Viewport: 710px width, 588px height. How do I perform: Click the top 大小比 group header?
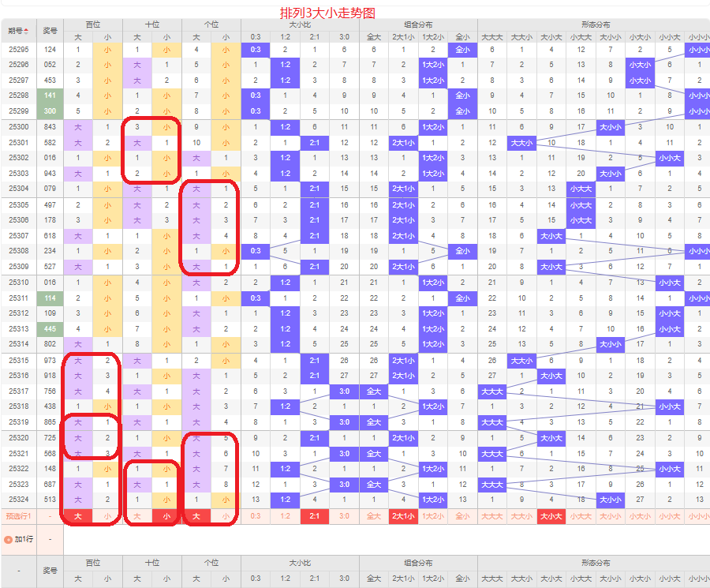(x=300, y=25)
